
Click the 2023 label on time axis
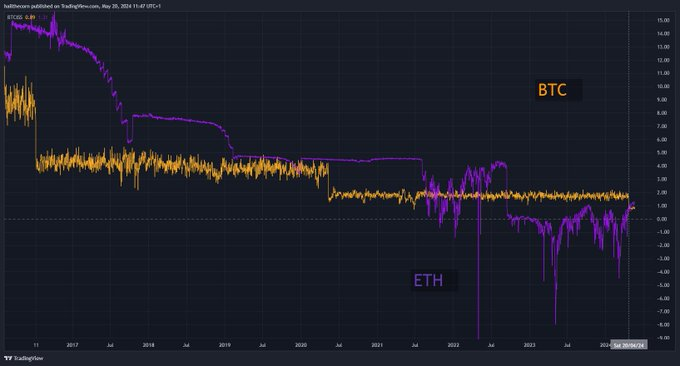point(530,345)
